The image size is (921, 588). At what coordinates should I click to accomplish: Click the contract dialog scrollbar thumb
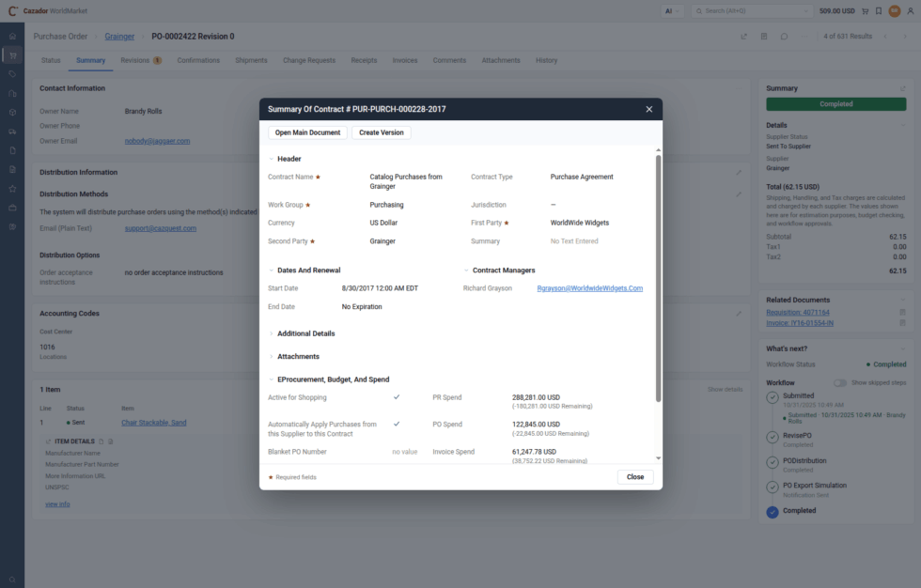pyautogui.click(x=658, y=279)
